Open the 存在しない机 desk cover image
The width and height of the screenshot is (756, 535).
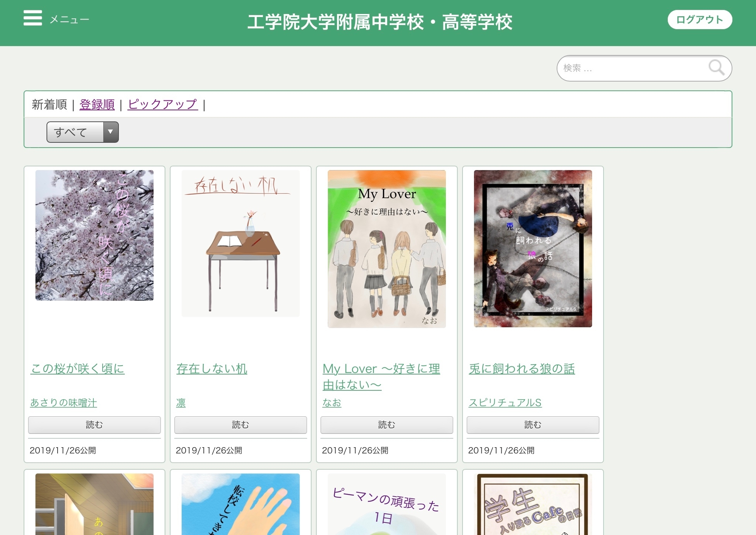tap(241, 243)
